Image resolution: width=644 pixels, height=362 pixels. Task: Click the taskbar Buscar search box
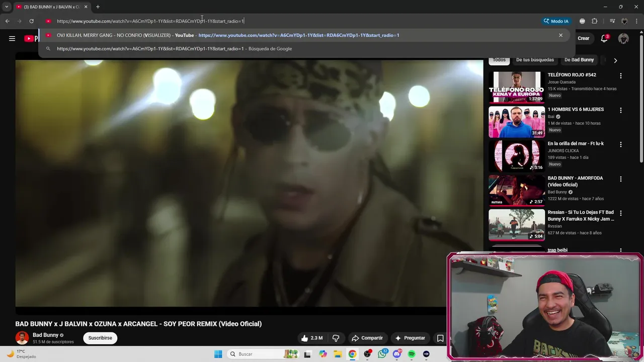[263, 354]
